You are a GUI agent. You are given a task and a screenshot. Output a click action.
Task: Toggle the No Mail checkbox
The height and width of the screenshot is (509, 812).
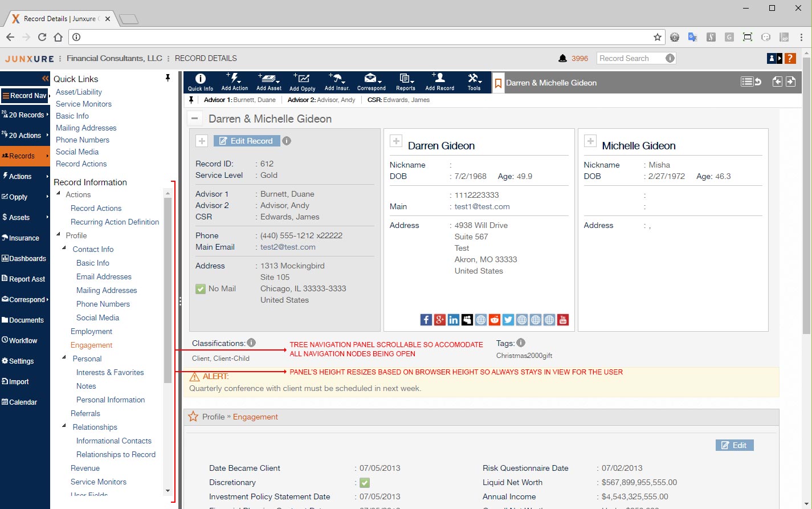click(201, 289)
